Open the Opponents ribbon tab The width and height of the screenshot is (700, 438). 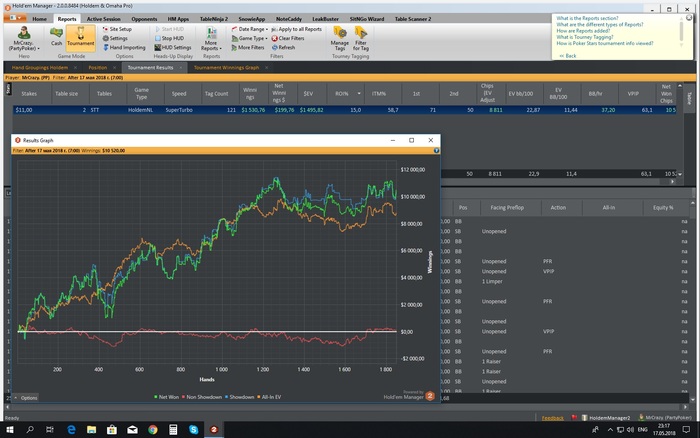pyautogui.click(x=144, y=19)
